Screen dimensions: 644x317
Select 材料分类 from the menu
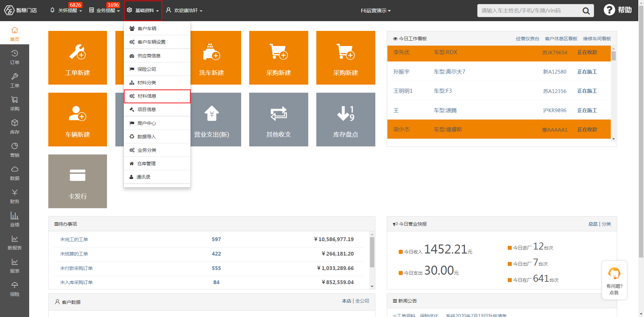[157, 83]
